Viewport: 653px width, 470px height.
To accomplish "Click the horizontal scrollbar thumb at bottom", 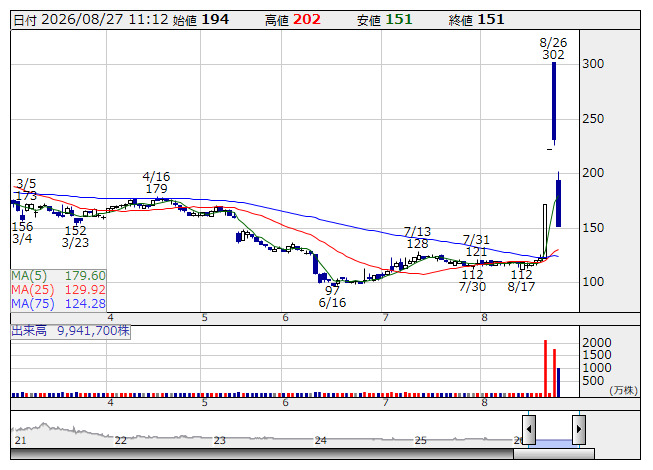I will click(x=554, y=454).
